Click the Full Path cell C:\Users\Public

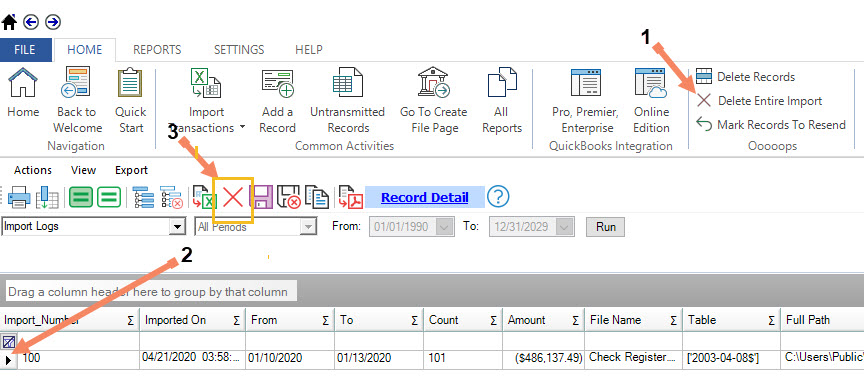click(x=823, y=358)
